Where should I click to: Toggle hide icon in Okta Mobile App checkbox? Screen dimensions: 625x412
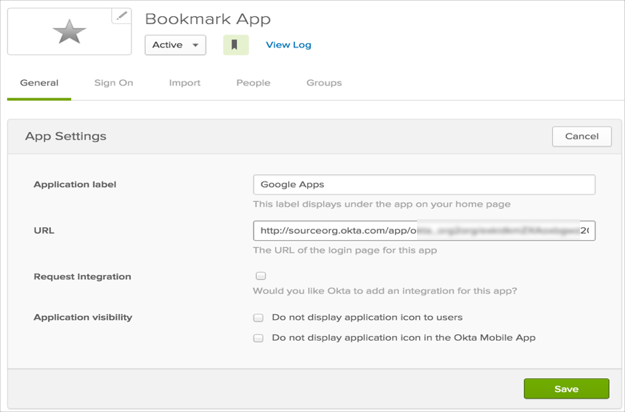coord(259,338)
